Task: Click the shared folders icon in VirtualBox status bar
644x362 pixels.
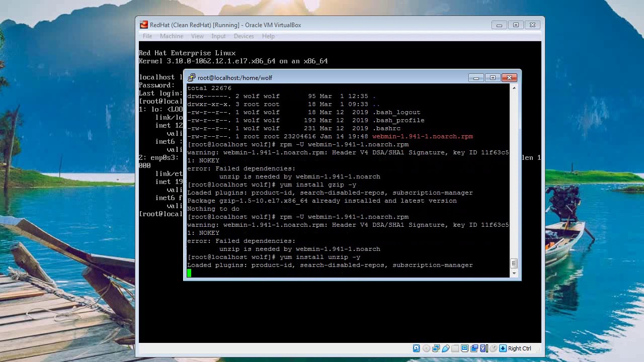Action: 455,348
